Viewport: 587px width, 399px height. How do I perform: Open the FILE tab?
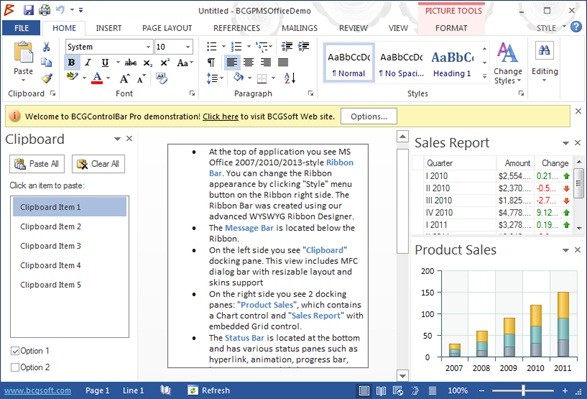(21, 28)
